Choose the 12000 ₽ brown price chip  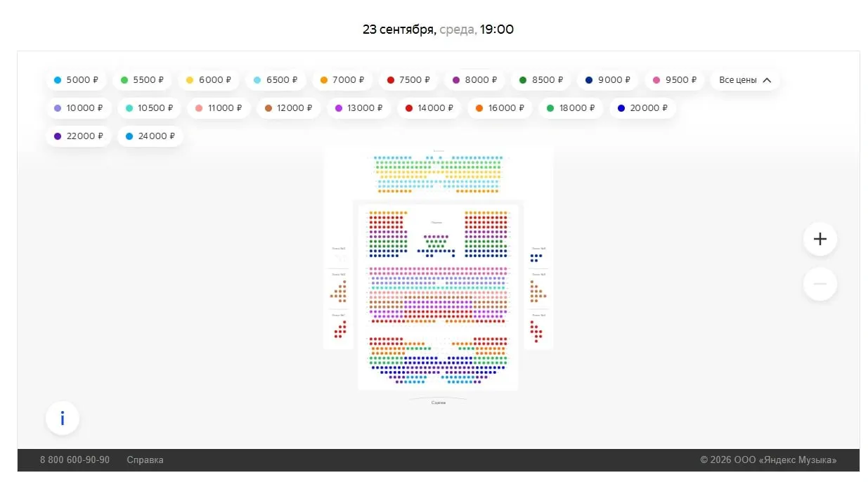(289, 108)
